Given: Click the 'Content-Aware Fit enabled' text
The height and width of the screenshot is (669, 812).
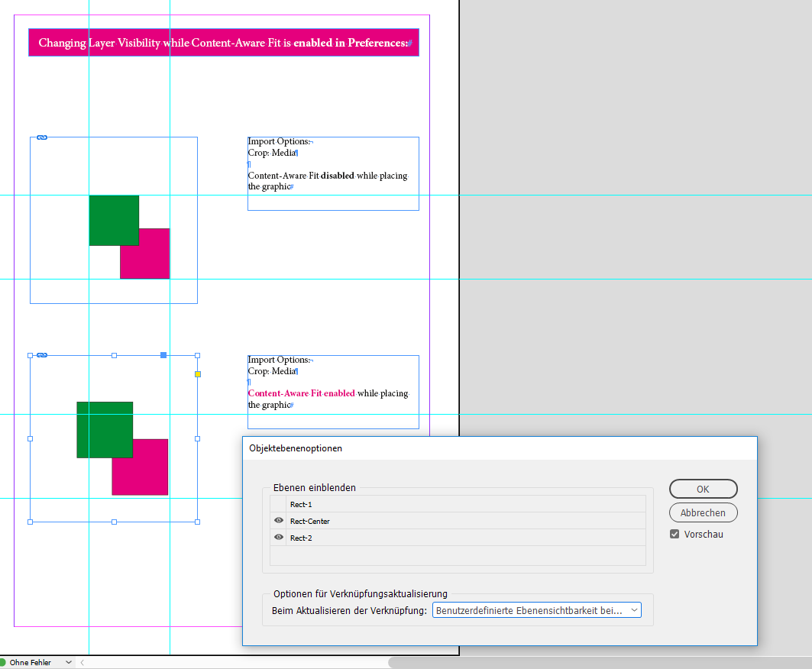Looking at the screenshot, I should click(302, 393).
